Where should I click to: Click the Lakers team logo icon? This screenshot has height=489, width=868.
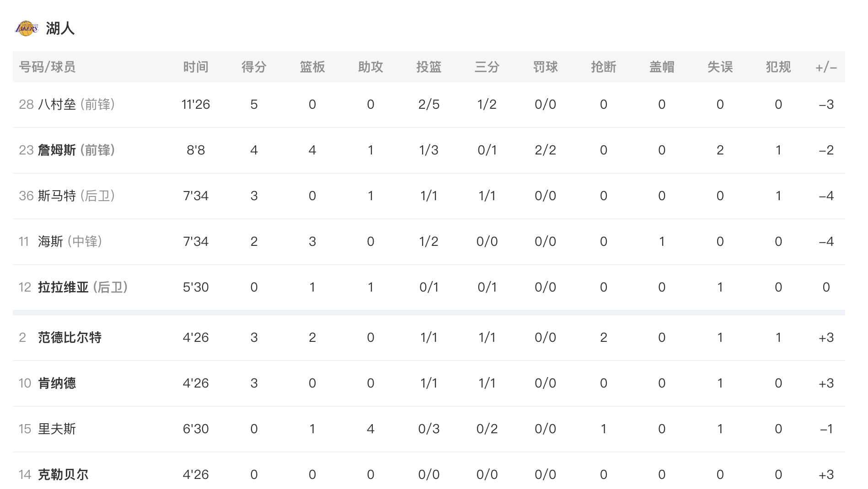[27, 28]
